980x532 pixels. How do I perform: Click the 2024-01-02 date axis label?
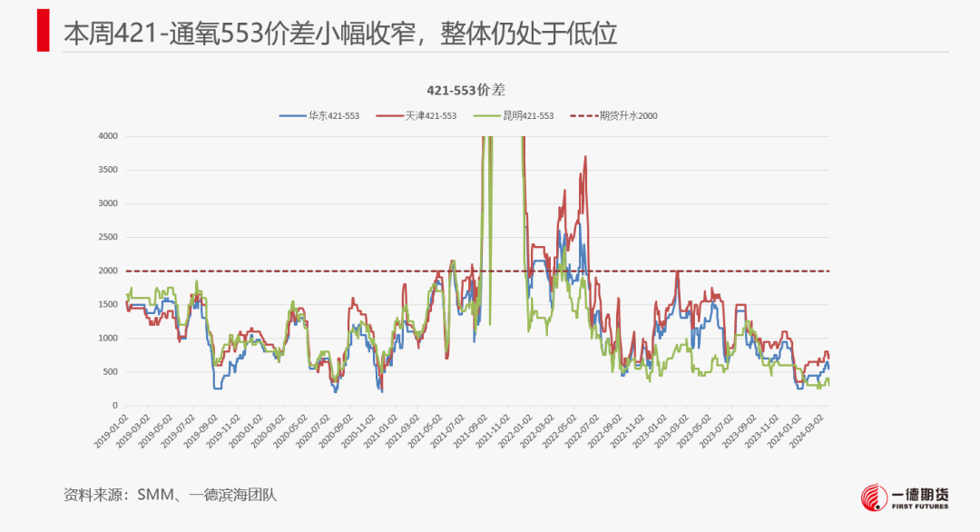tap(785, 429)
